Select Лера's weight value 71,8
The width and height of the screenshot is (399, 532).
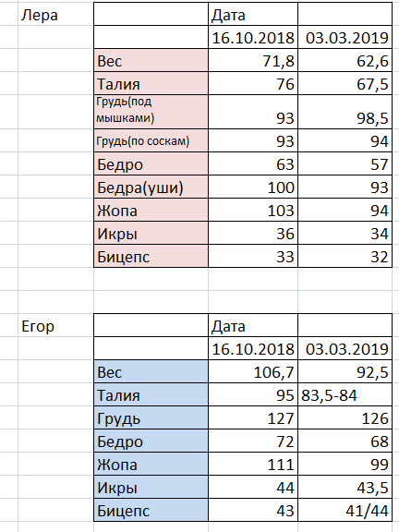[x=253, y=60]
